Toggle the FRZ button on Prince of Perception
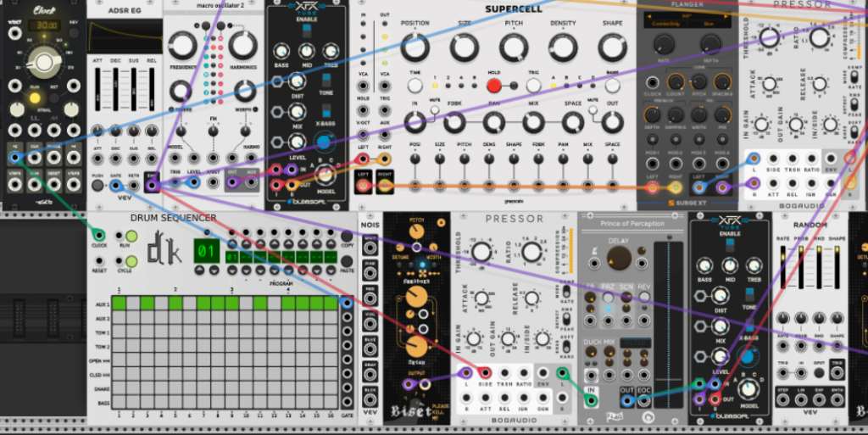The width and height of the screenshot is (868, 435). (609, 297)
